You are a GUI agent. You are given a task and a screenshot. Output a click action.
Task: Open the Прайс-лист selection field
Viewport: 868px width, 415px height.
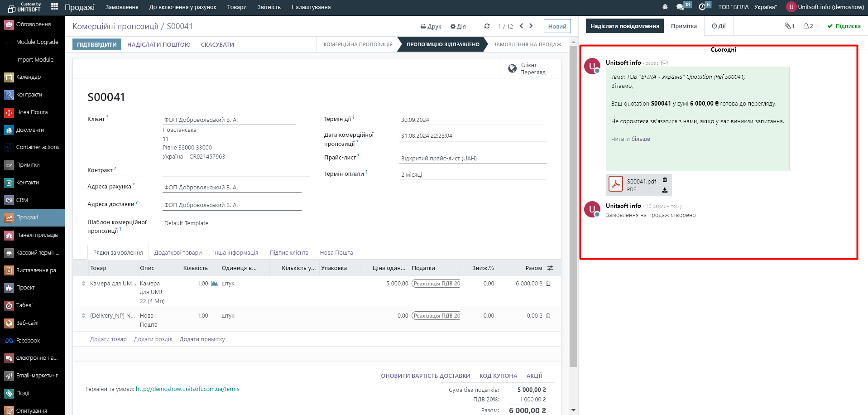[x=472, y=159]
